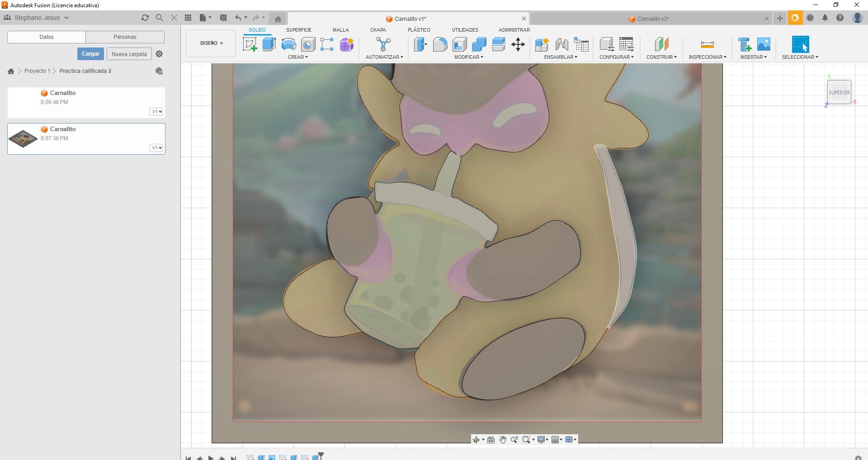Click the Insert Canvas picture icon
This screenshot has height=460, width=868.
tap(764, 44)
